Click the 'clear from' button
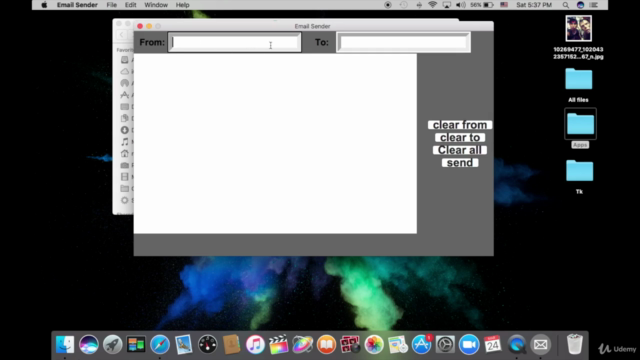The image size is (640, 360). (460, 125)
